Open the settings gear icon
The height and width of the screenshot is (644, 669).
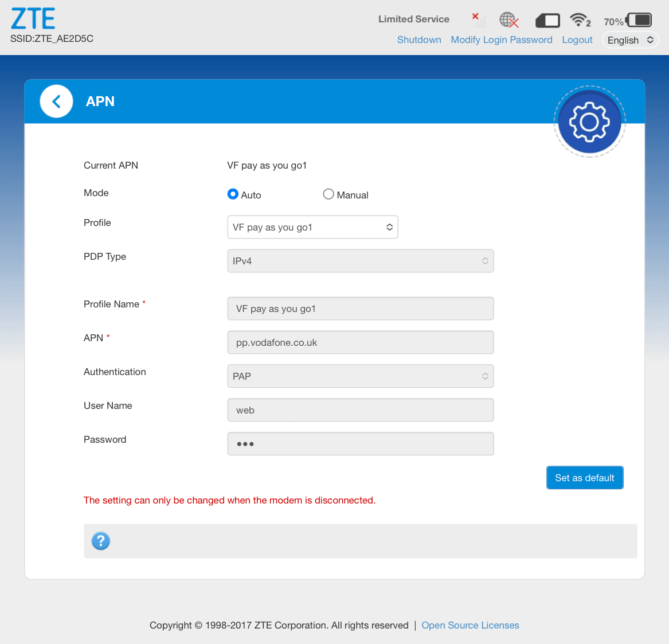coord(590,122)
